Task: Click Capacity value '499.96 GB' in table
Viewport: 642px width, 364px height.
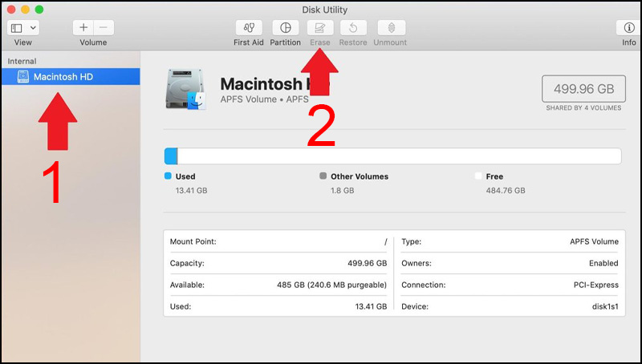Action: click(368, 264)
